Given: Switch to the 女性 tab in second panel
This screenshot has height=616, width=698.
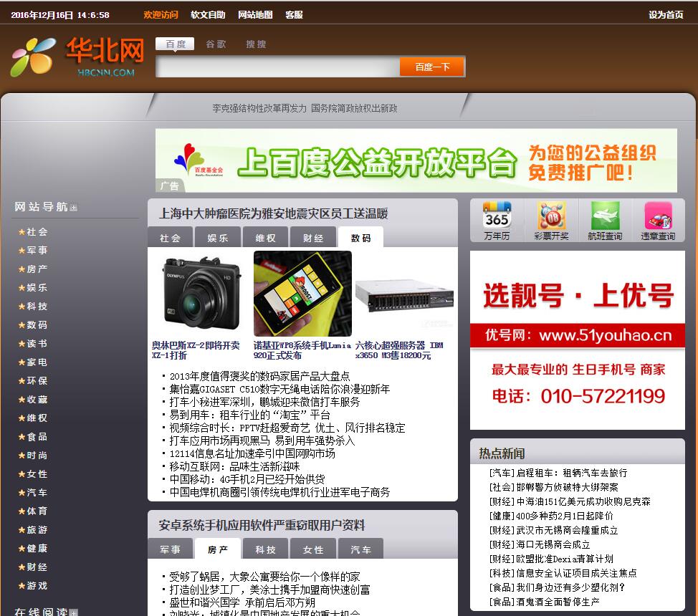Looking at the screenshot, I should [x=313, y=549].
